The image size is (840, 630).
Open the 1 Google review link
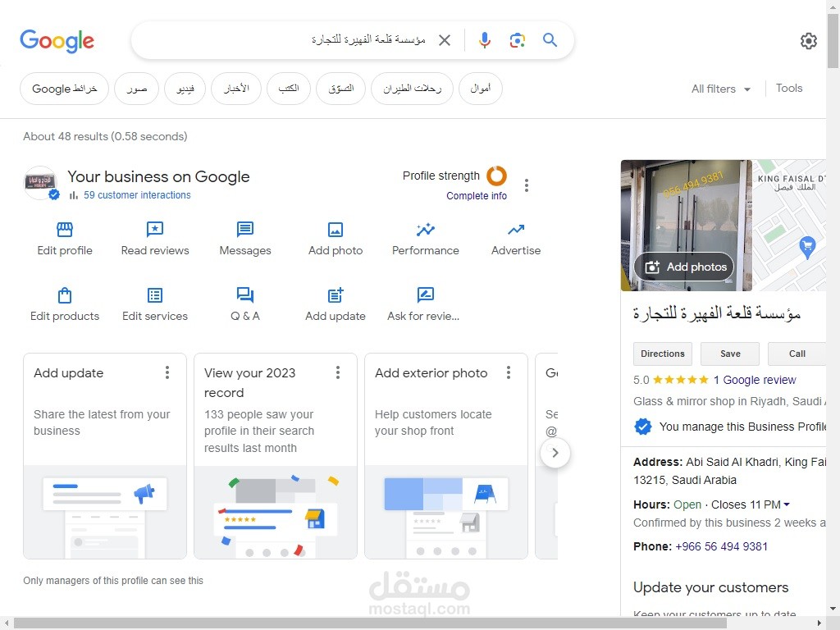click(755, 380)
